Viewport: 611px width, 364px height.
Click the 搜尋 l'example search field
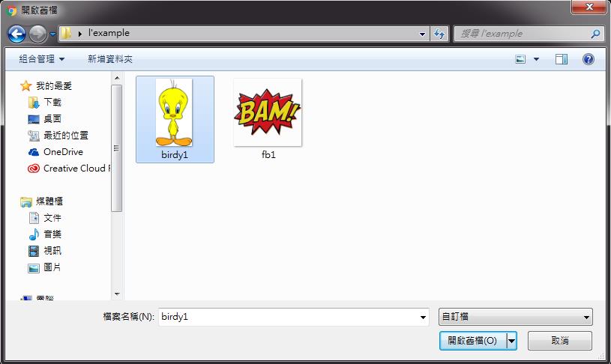tap(523, 34)
